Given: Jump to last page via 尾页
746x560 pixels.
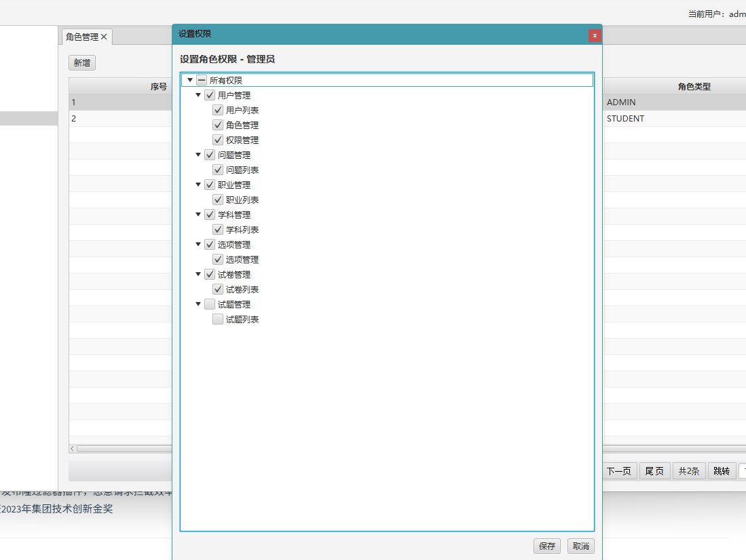Looking at the screenshot, I should click(x=654, y=471).
